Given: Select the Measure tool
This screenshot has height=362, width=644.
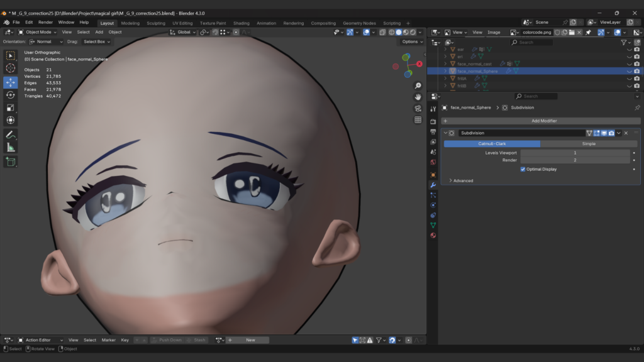Looking at the screenshot, I should tap(10, 147).
